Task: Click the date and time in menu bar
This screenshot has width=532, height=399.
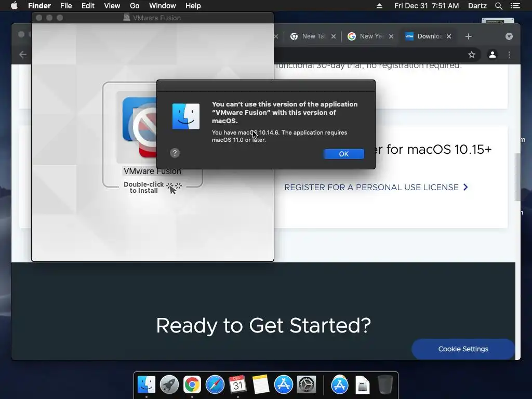Action: [x=427, y=6]
